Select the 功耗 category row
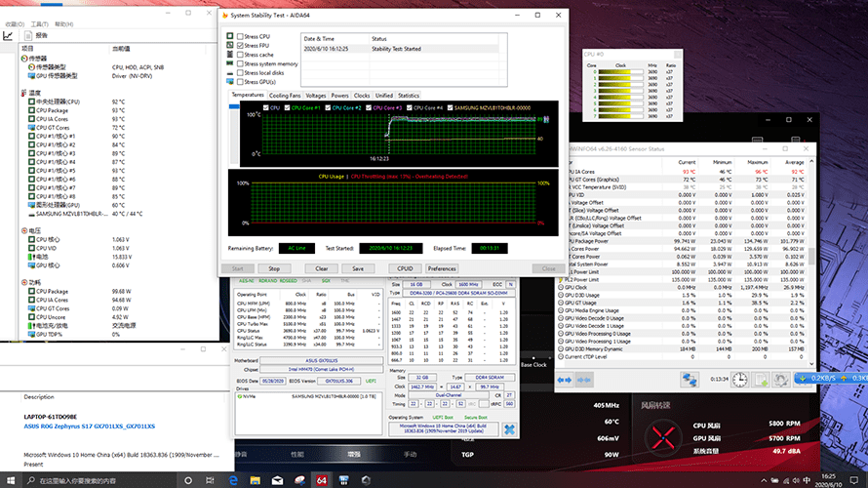Screen dimensions: 868x488 coord(30,282)
